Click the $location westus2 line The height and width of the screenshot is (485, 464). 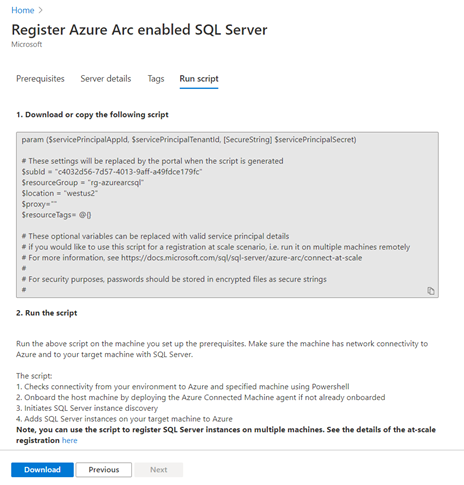(x=60, y=193)
